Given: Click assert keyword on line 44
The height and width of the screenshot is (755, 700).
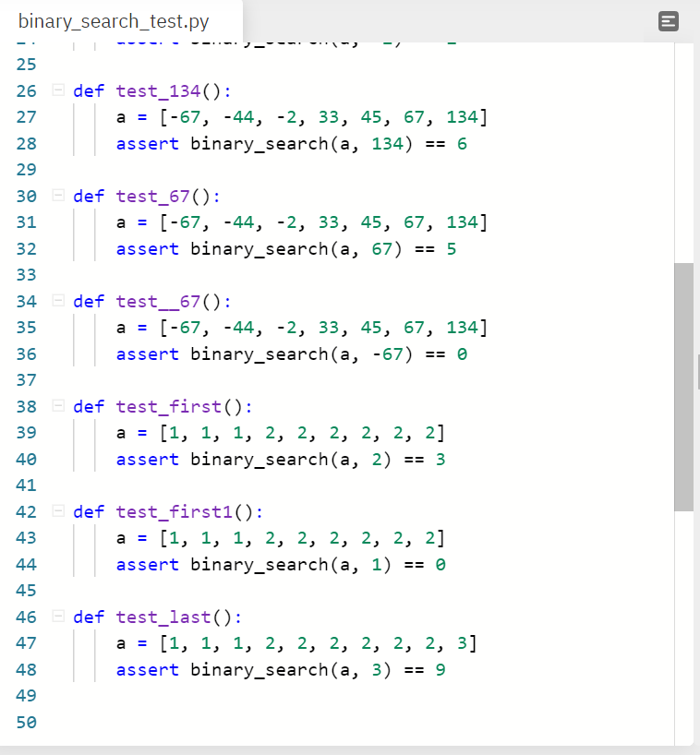Looking at the screenshot, I should (148, 565).
